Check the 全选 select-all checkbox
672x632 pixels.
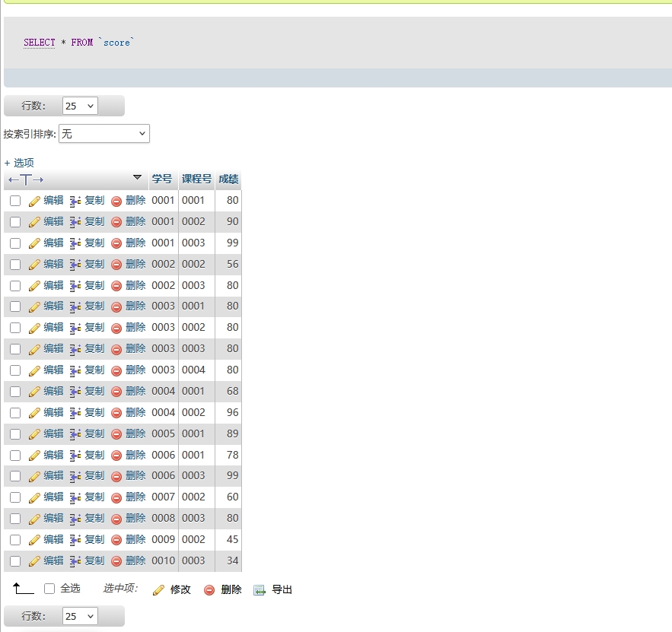49,589
